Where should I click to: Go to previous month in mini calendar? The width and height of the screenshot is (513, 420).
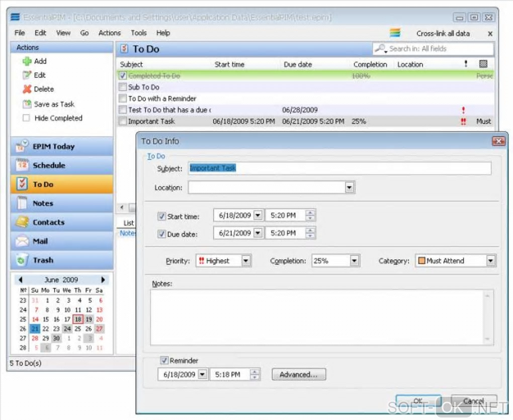(x=21, y=280)
